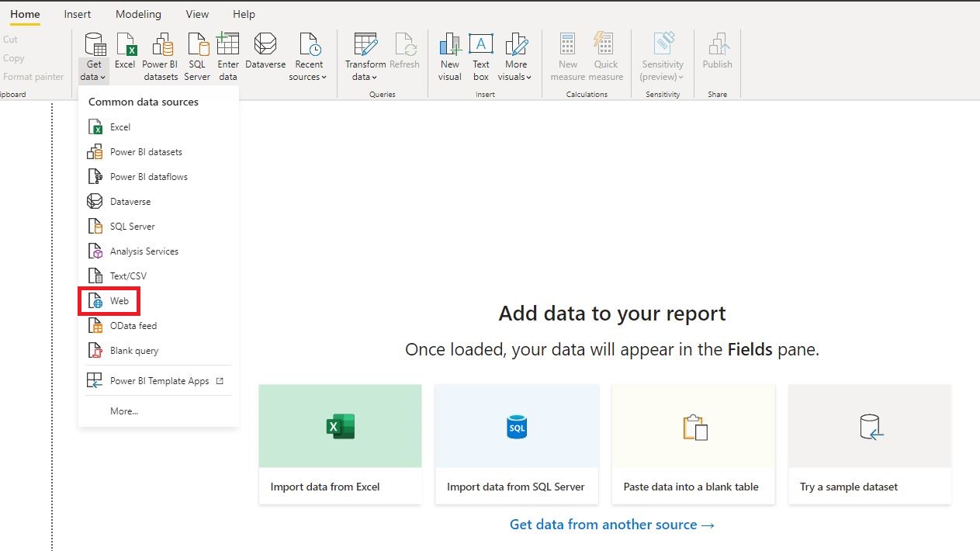Click the Web globe icon in the menu
This screenshot has height=551, width=980.
coord(95,301)
